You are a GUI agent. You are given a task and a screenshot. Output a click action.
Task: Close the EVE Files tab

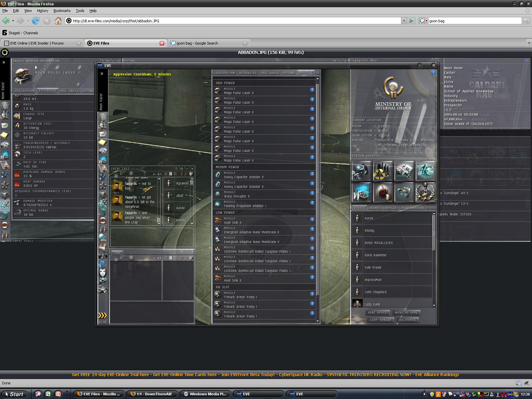coord(162,43)
